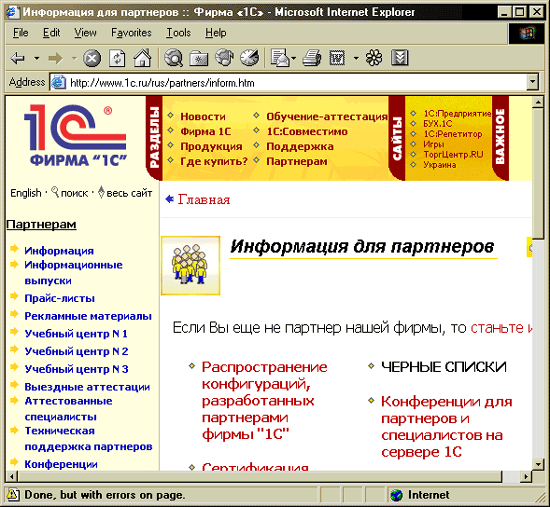
Task: Click the Stop button in the toolbar
Action: click(92, 58)
